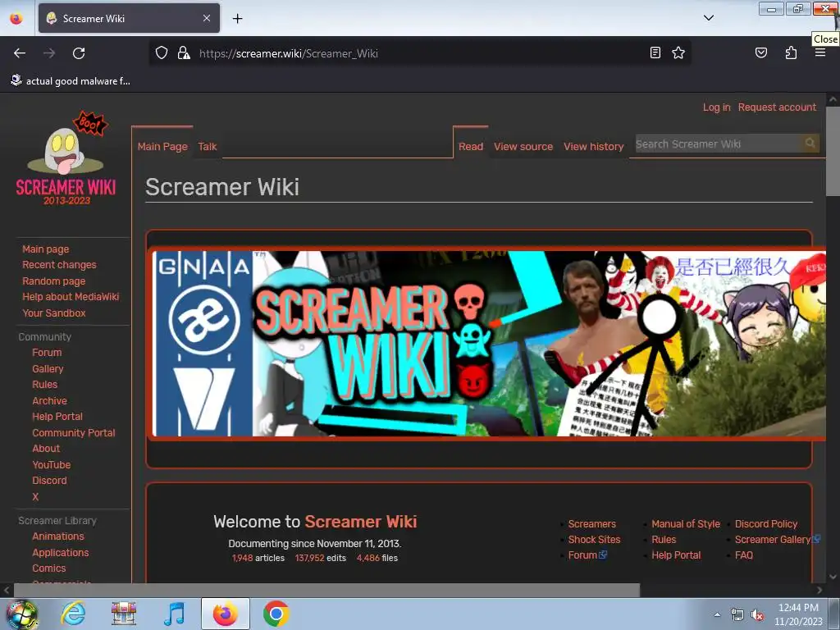Open the YouTube sidebar link
This screenshot has height=630, width=840.
[x=51, y=464]
